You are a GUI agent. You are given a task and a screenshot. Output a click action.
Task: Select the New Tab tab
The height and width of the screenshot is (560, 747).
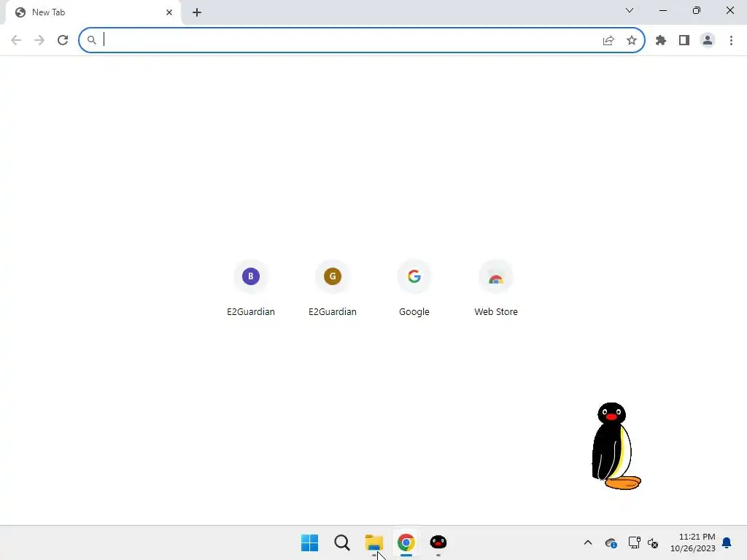pos(93,12)
